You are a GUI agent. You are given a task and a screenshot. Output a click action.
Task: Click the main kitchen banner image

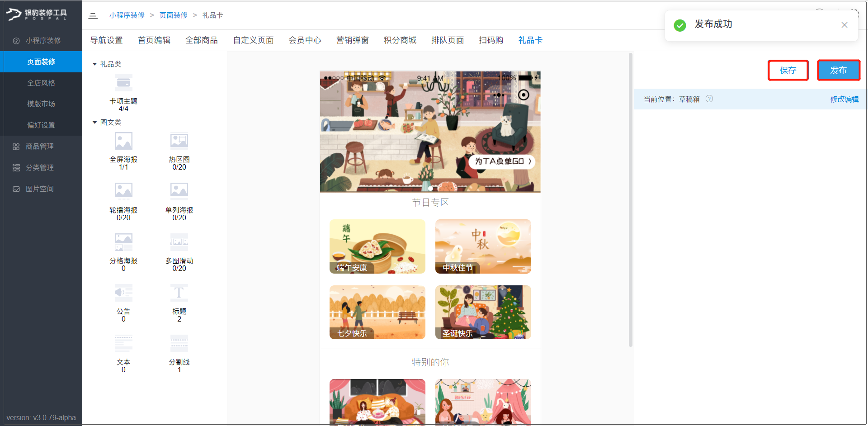[x=430, y=132]
